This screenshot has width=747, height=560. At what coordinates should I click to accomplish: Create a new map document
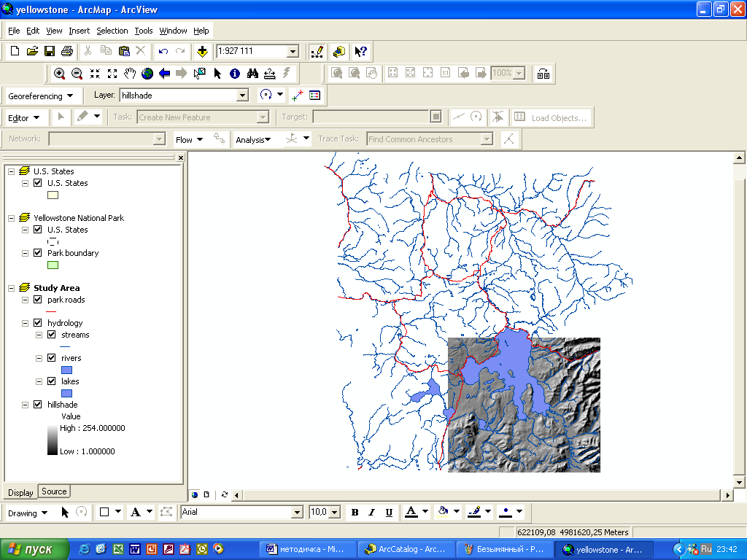tap(15, 51)
